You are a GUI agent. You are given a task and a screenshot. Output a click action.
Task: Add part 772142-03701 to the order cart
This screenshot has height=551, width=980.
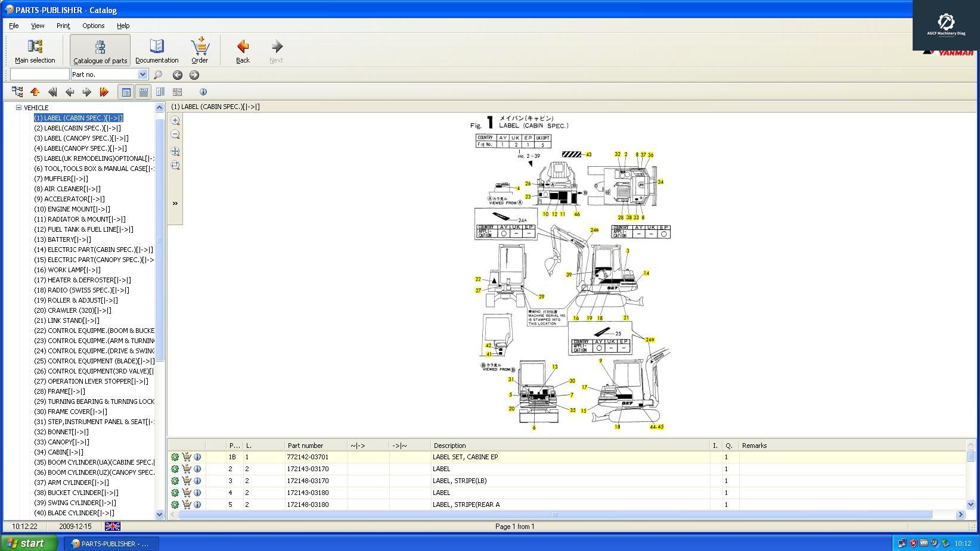(x=186, y=457)
